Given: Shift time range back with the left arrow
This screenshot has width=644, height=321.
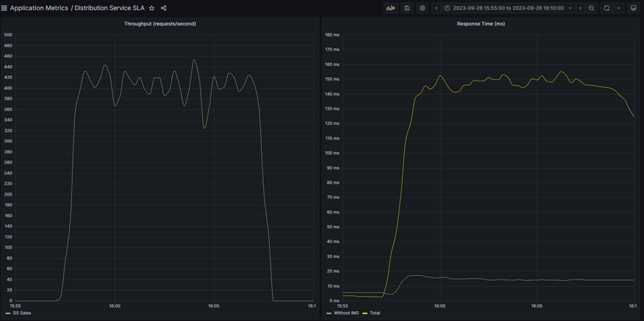Looking at the screenshot, I should 436,8.
